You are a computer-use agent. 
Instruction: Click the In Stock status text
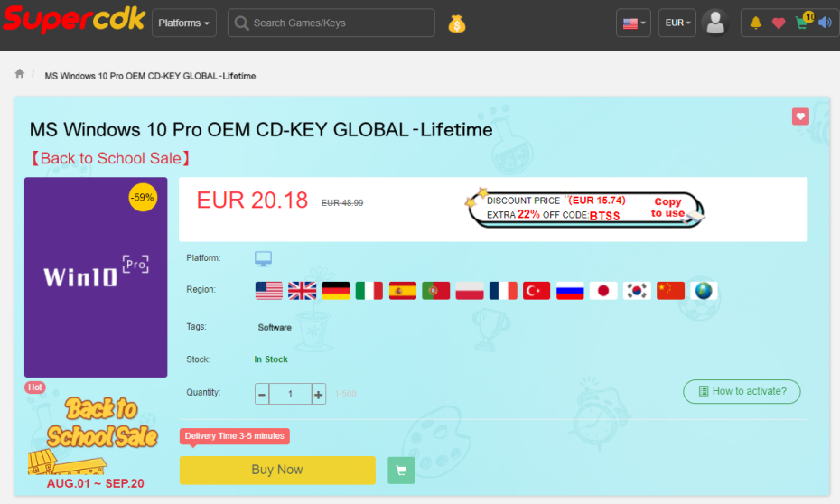point(271,359)
